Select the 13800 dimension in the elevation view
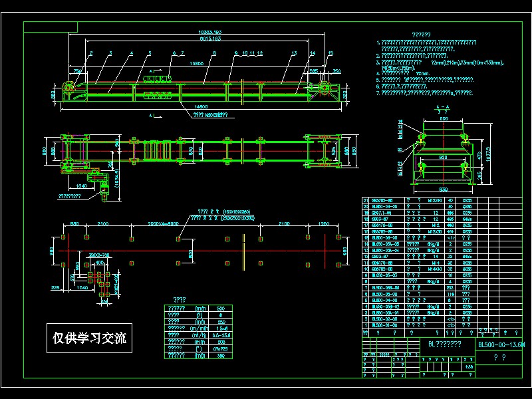 [x=196, y=63]
